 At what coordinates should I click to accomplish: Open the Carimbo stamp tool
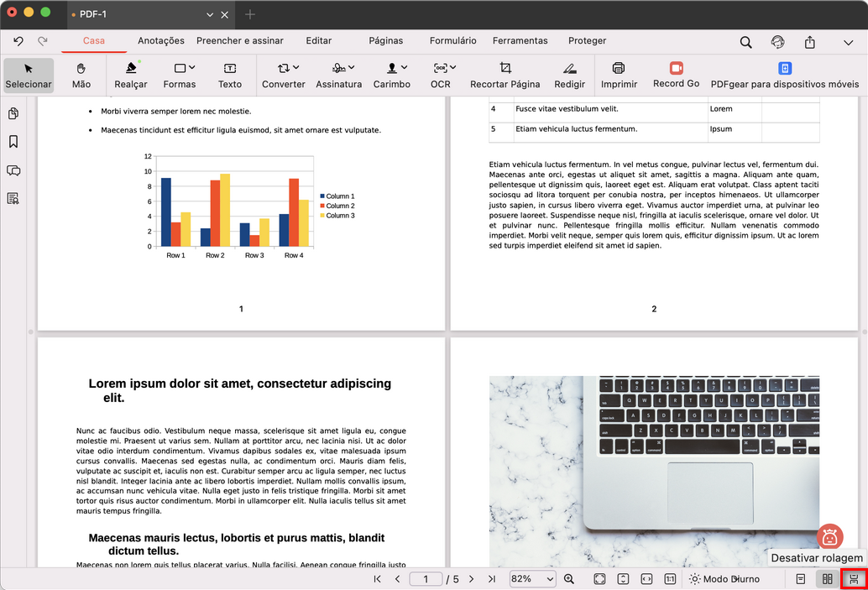[392, 76]
